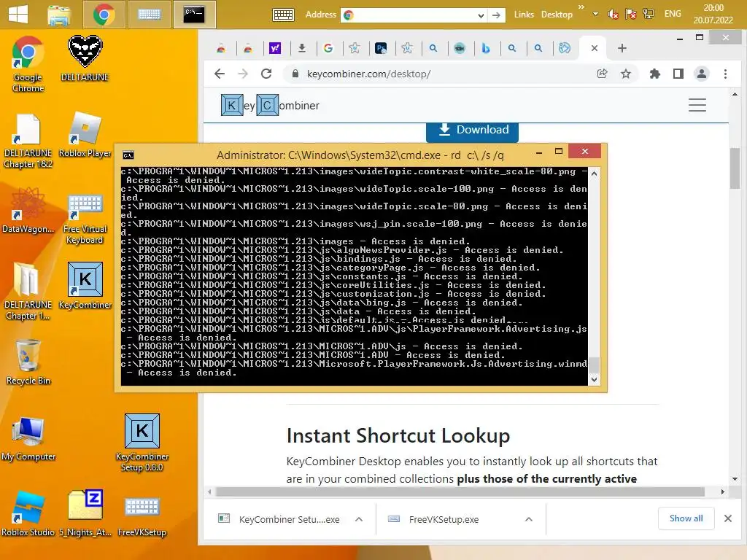The width and height of the screenshot is (747, 560).
Task: Open the Google Chrome desktop shortcut
Action: pyautogui.click(x=28, y=64)
